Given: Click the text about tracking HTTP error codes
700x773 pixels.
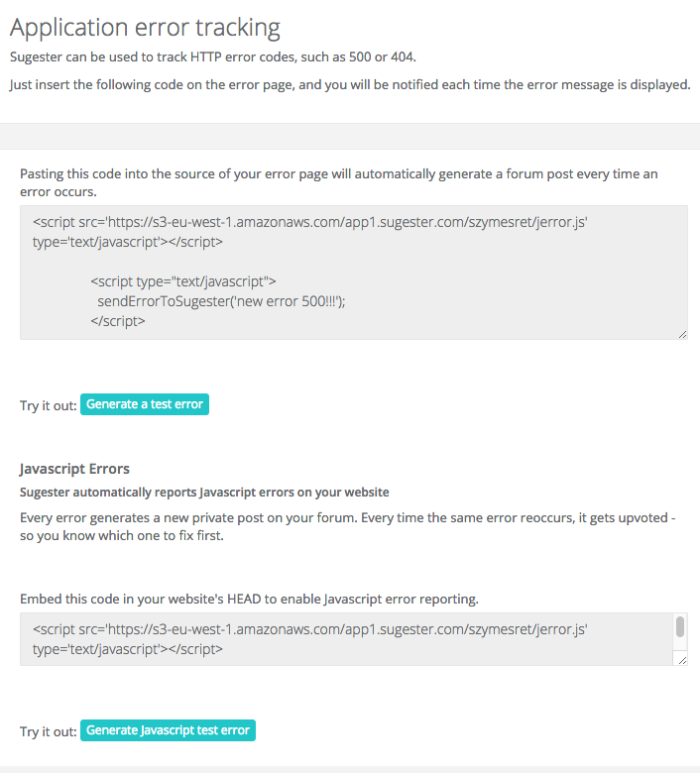Looking at the screenshot, I should [219, 56].
